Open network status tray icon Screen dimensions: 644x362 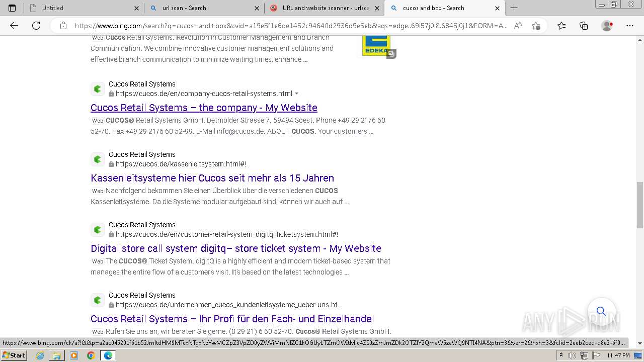coord(584,355)
